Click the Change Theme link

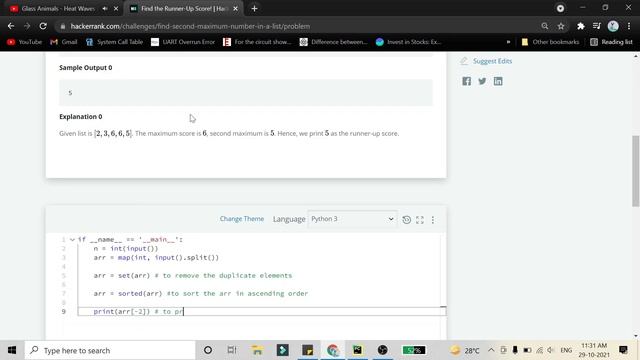[x=242, y=219]
